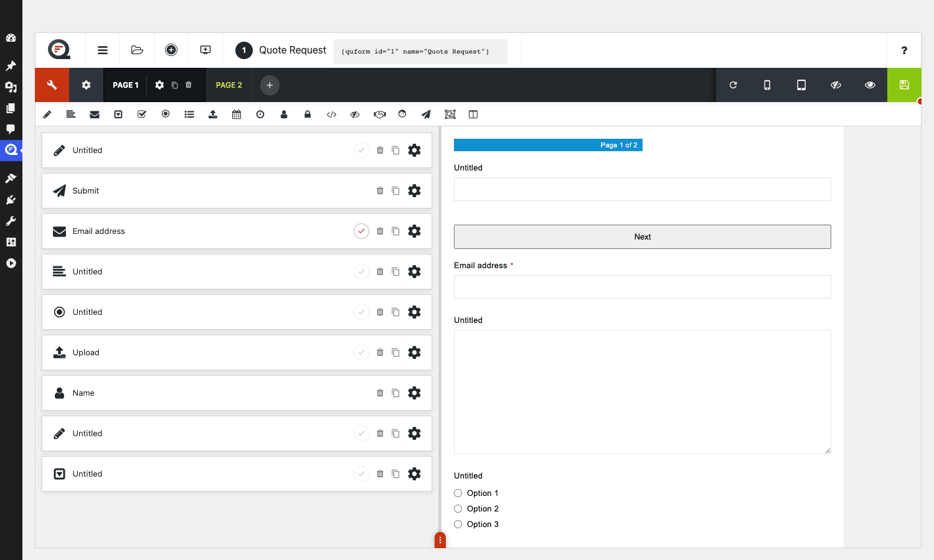Add a password lock element from toolbar
This screenshot has width=934, height=560.
click(x=308, y=114)
